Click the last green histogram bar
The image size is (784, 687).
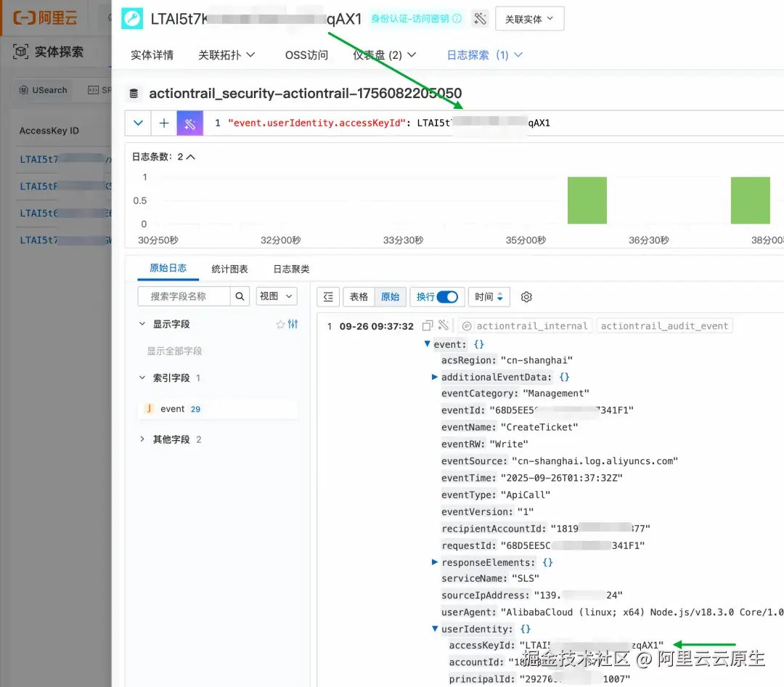coord(750,200)
